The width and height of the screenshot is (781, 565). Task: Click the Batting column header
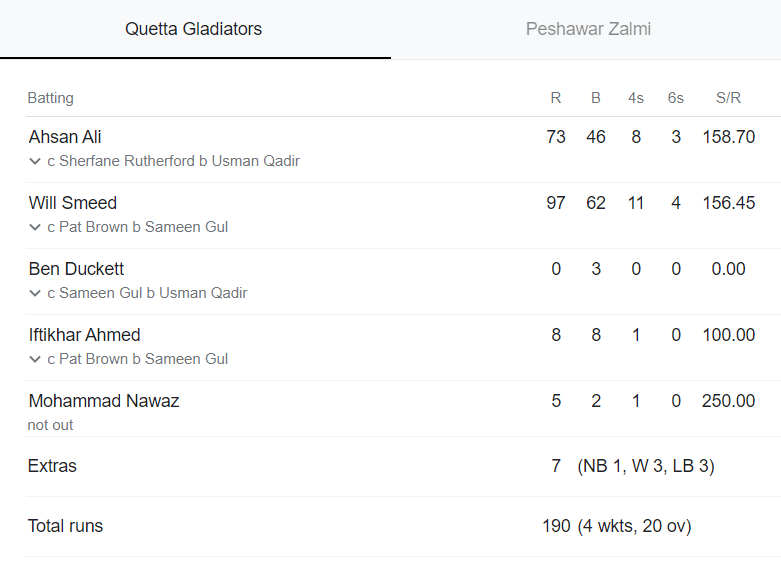[x=50, y=98]
